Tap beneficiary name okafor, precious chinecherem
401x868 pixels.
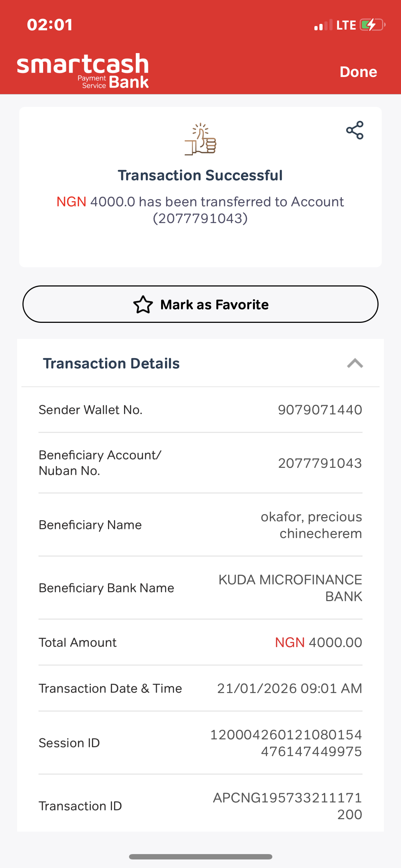311,525
